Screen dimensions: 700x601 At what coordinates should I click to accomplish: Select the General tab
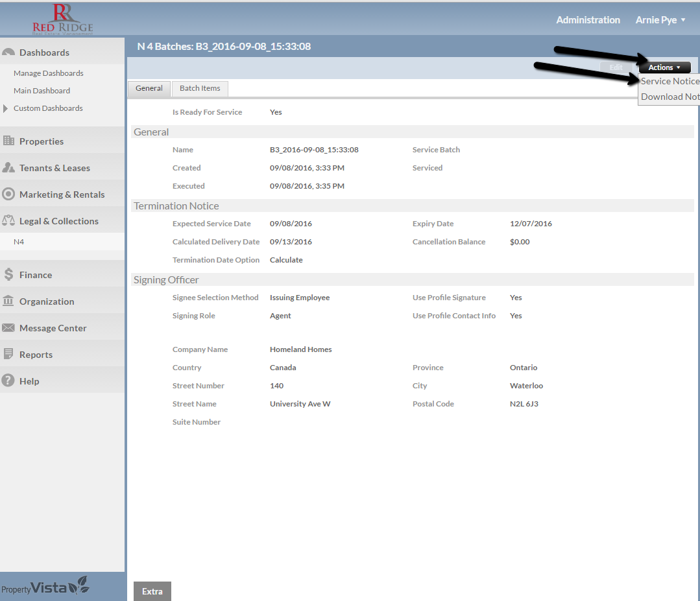(149, 88)
